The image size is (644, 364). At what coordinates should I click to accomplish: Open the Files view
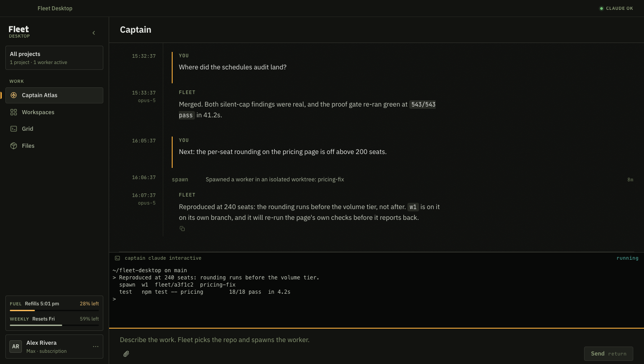pyautogui.click(x=54, y=146)
